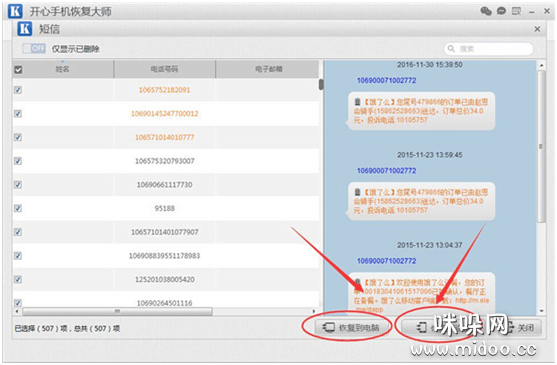
Task: Click the magnifier search icon
Action: click(x=451, y=49)
